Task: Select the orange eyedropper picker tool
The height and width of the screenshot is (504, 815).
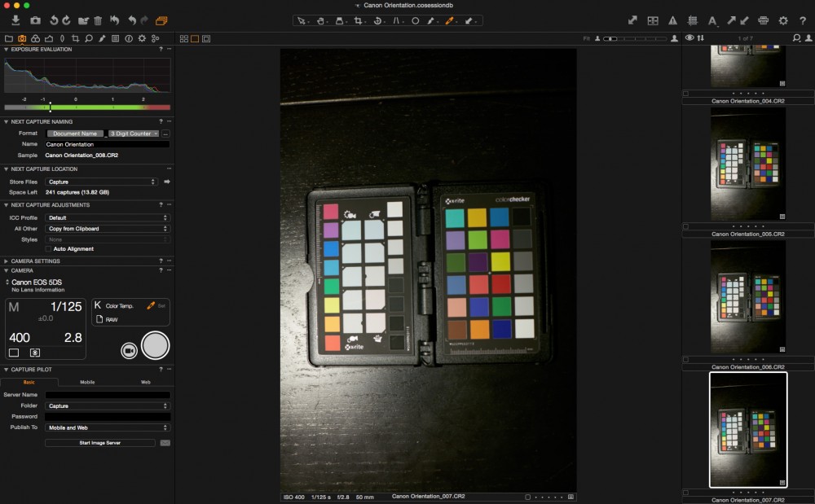Action: pos(449,20)
